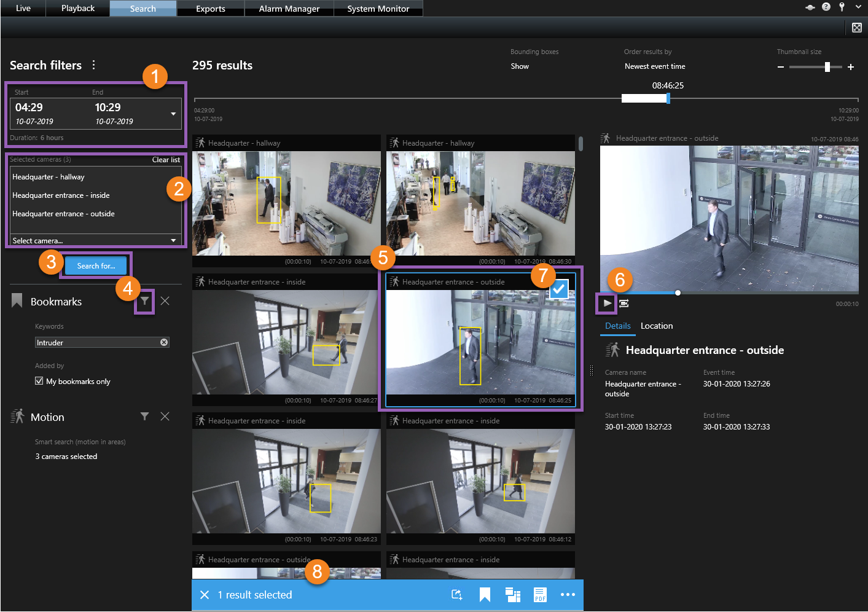The image size is (868, 612).
Task: Open entrance inside thumbnail timestamped 08:46:27
Action: [x=286, y=342]
